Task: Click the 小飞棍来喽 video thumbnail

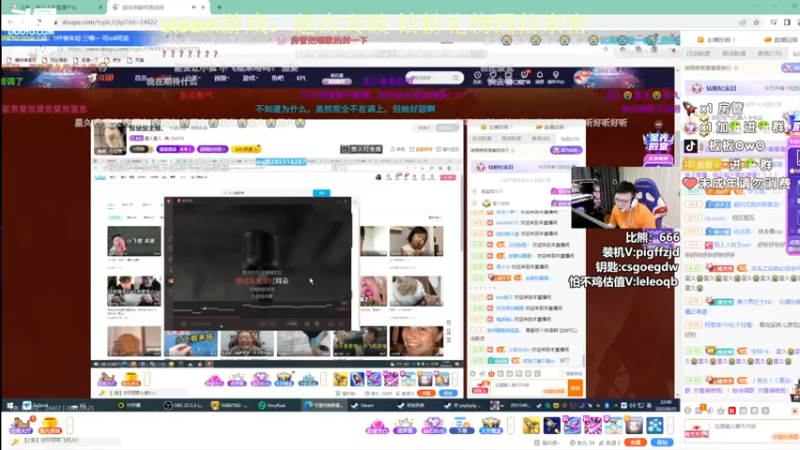Action: 134,241
